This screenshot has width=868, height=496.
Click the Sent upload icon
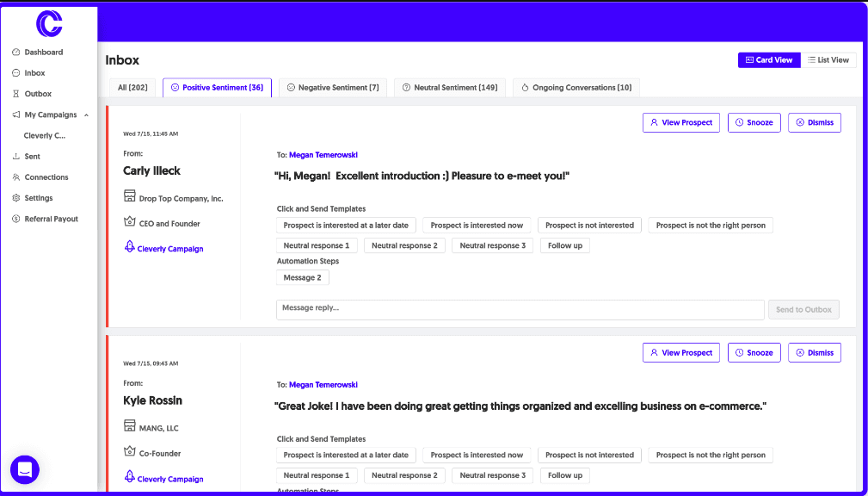(x=15, y=156)
